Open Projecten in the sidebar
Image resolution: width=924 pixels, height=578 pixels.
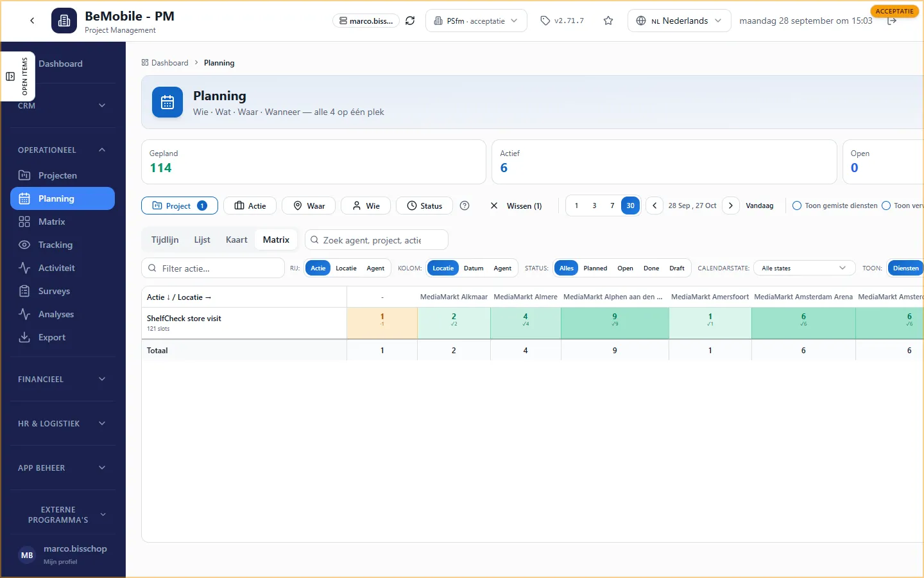(62, 175)
